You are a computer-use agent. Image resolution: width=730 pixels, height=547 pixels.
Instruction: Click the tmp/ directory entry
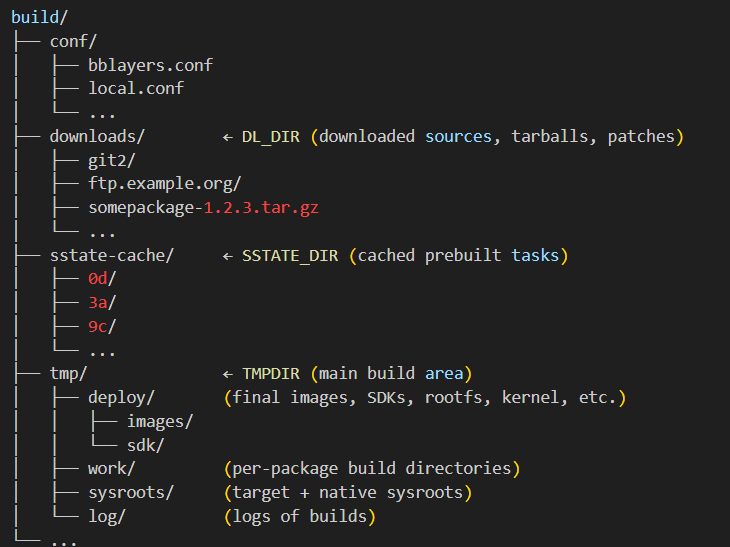[68, 374]
